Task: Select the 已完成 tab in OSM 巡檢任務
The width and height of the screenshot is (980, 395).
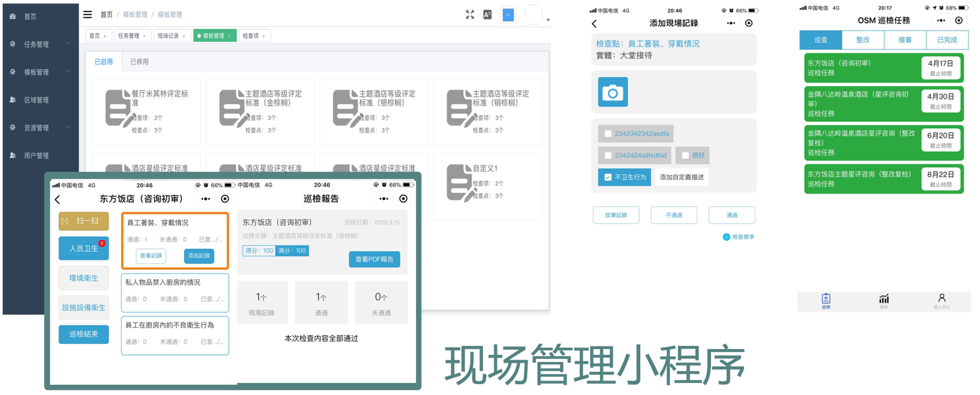Action: pyautogui.click(x=947, y=40)
